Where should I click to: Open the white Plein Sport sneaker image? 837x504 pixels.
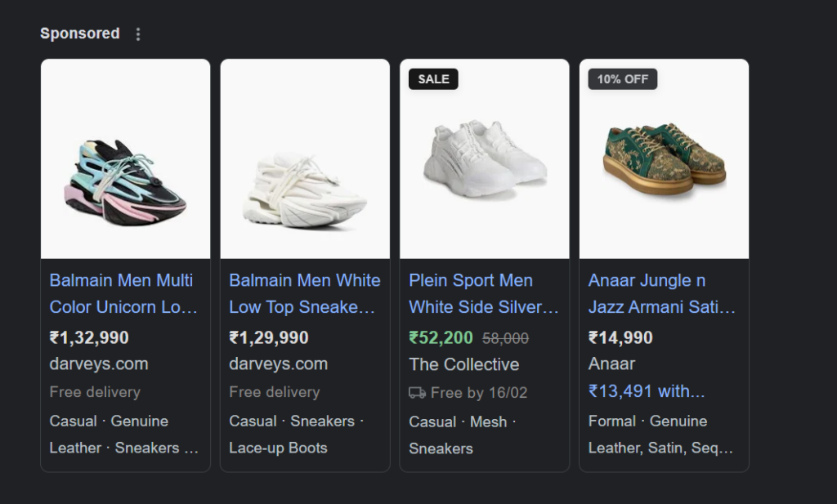tap(485, 159)
